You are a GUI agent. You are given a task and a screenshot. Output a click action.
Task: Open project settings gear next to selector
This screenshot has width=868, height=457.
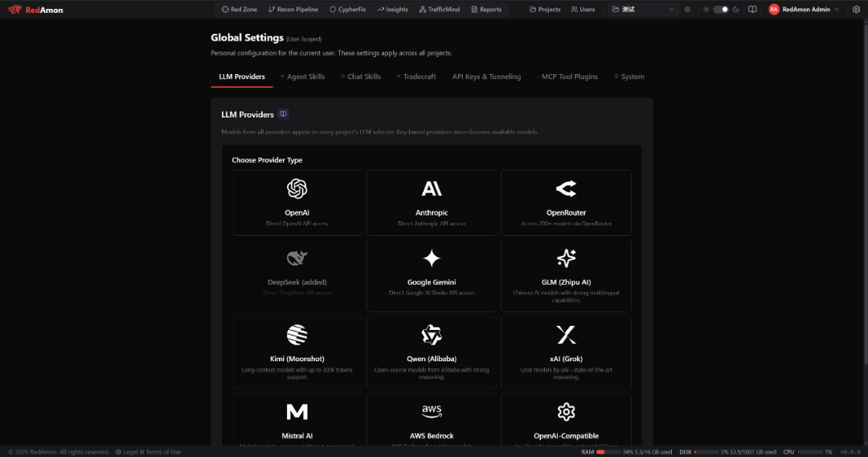click(x=687, y=10)
